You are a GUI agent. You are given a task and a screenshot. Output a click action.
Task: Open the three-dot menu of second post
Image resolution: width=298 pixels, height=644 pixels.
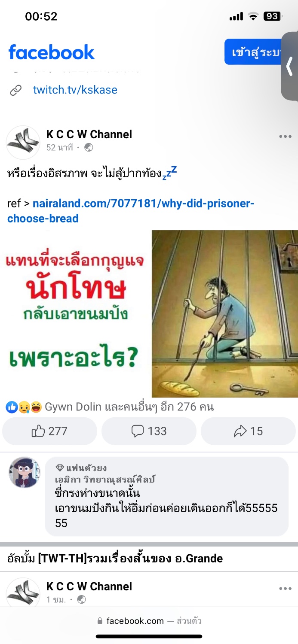285,589
